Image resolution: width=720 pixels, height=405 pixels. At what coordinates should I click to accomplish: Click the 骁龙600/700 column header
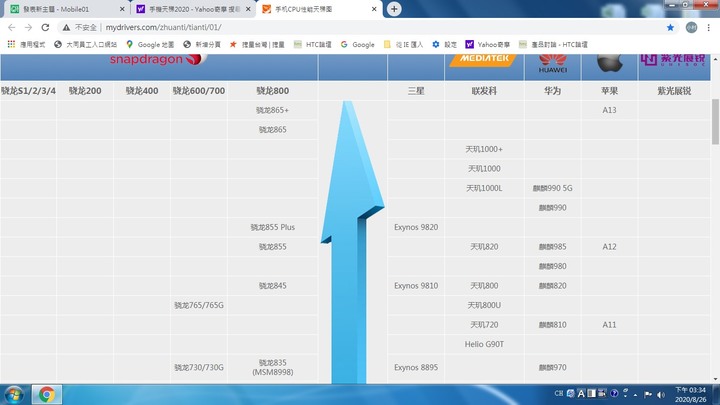tap(199, 91)
